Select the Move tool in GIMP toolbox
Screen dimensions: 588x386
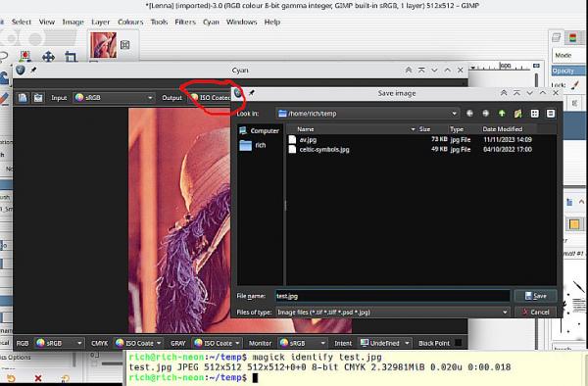[x=48, y=57]
